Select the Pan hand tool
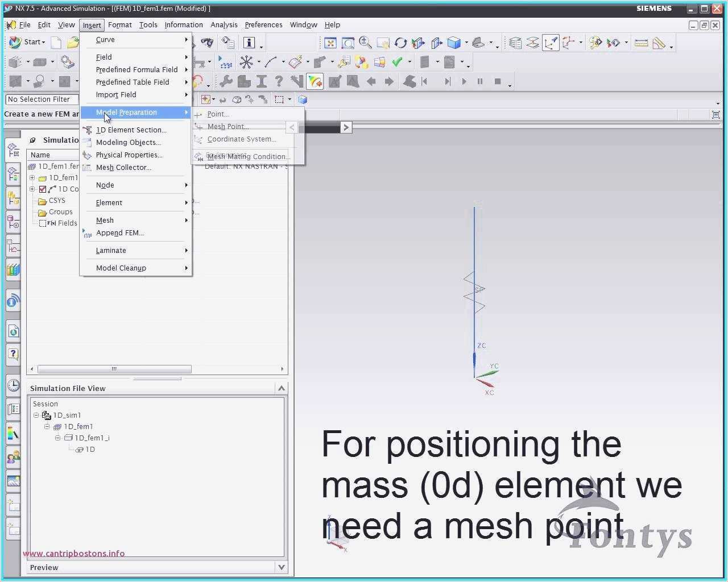Image resolution: width=728 pixels, height=582 pixels. pos(383,43)
